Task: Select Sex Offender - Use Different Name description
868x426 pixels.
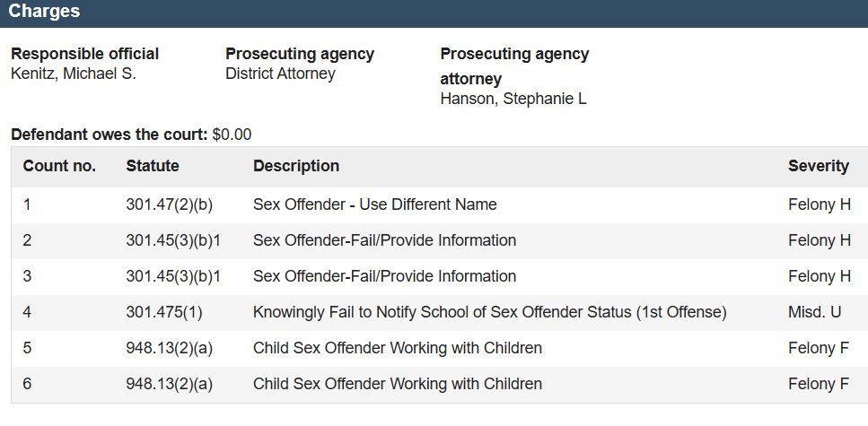Action: click(375, 204)
